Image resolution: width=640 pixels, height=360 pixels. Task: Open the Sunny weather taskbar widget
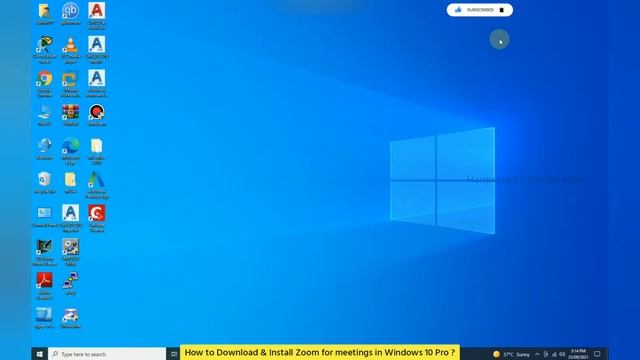511,354
